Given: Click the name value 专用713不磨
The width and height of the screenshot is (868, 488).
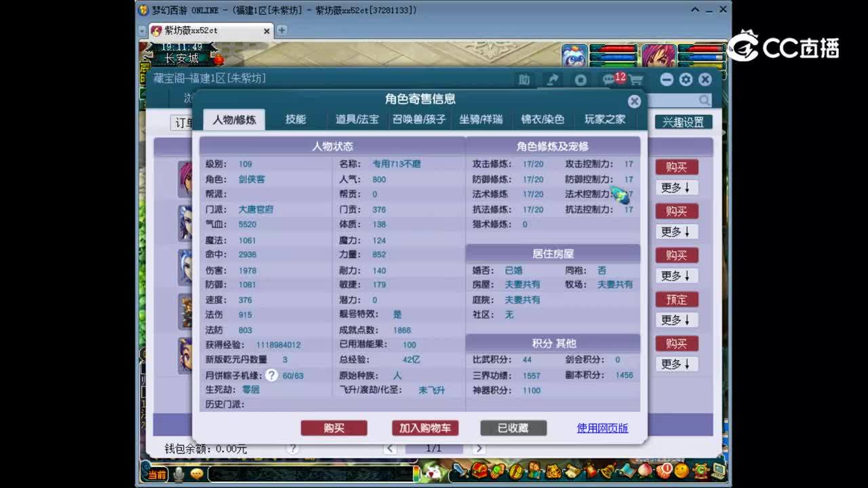Looking at the screenshot, I should click(397, 164).
